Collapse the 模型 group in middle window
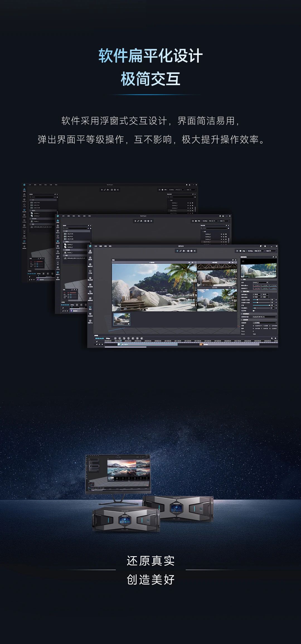301x644 pixels. pos(64,255)
